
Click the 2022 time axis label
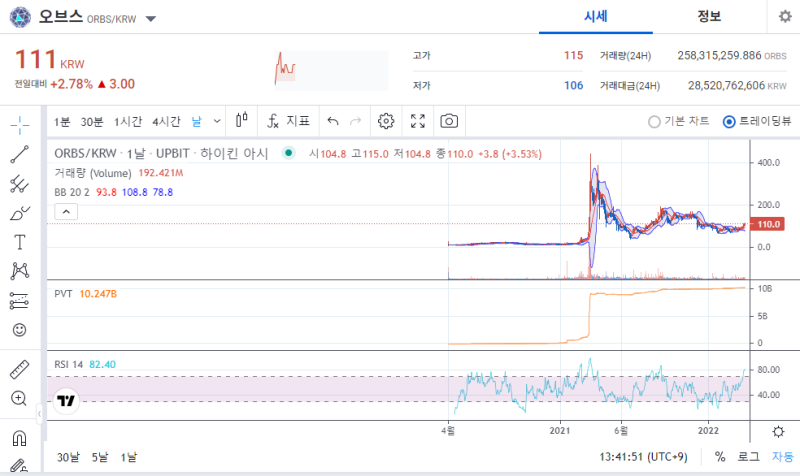(x=708, y=431)
